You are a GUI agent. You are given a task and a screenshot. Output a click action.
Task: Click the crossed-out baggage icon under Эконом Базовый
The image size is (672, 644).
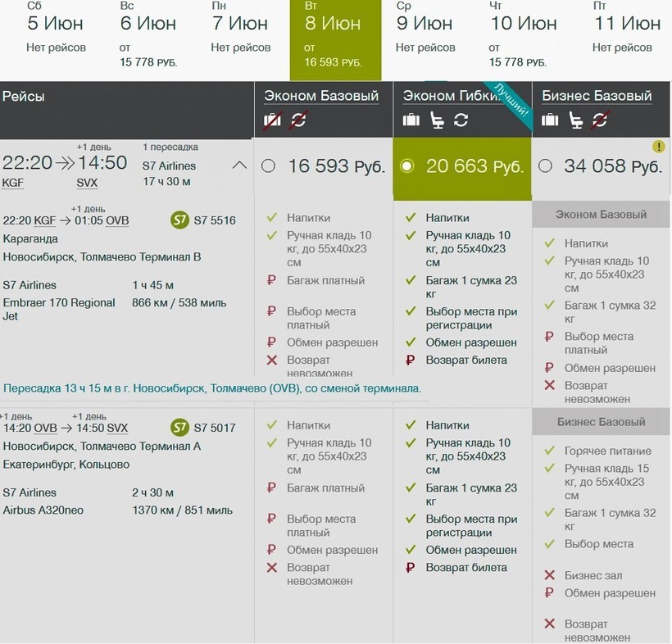pos(273,120)
